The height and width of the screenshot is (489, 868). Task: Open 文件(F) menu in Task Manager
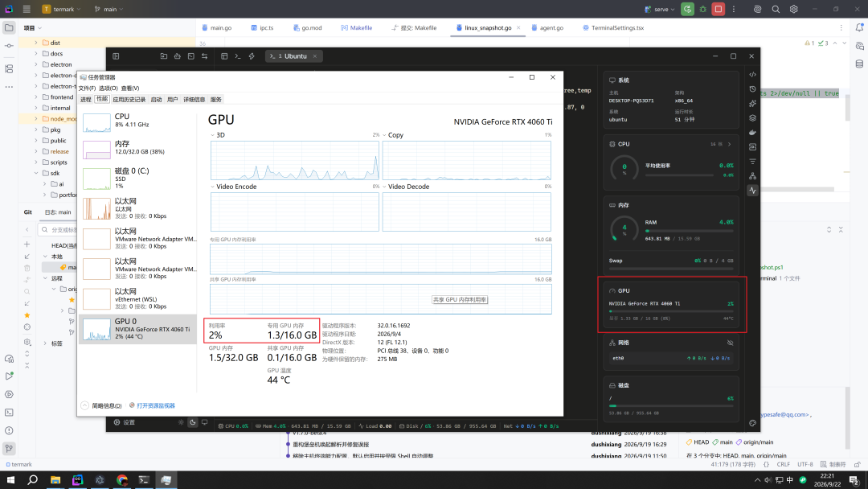(x=87, y=88)
